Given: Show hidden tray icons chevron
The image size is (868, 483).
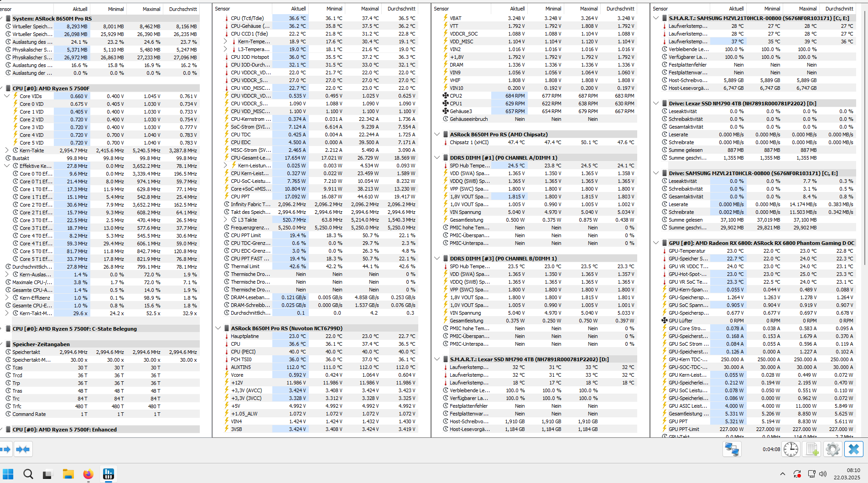Looking at the screenshot, I should click(x=783, y=474).
